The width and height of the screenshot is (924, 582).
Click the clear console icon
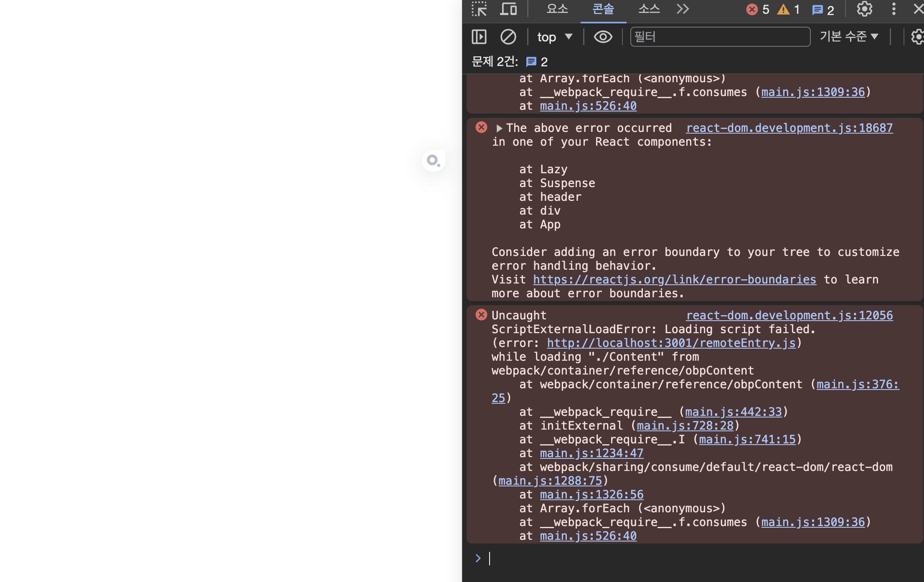click(508, 37)
